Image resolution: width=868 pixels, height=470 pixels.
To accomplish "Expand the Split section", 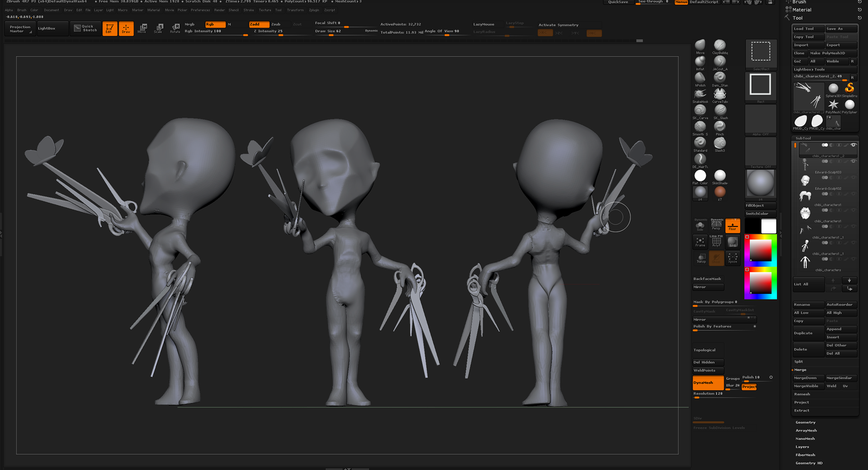I will [799, 362].
